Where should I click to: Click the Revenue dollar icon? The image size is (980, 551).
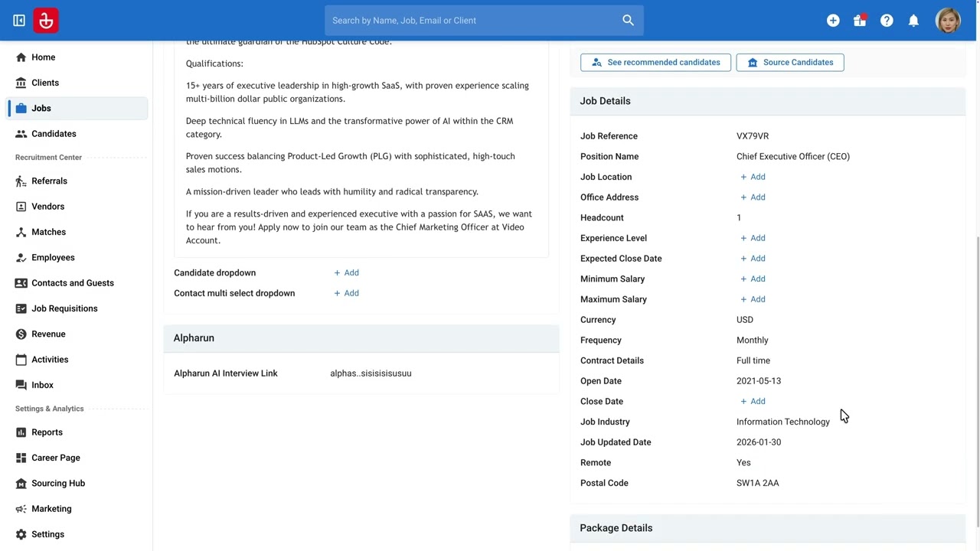(21, 334)
